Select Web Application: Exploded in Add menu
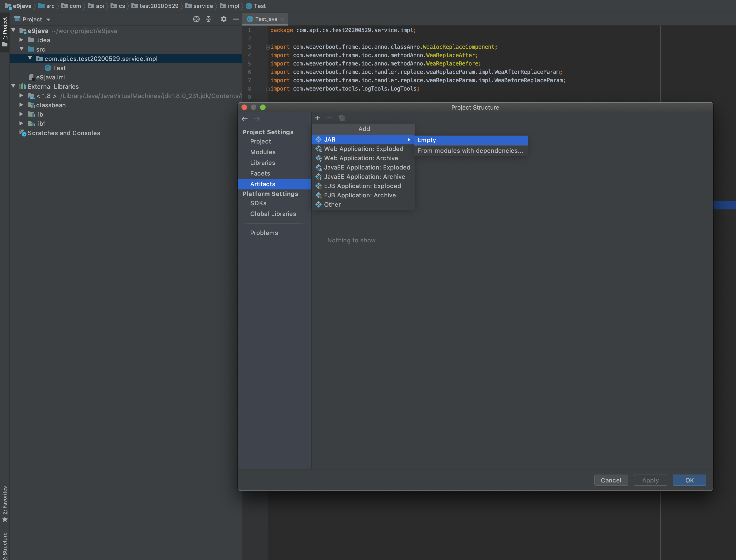Viewport: 736px width, 560px height. (363, 149)
